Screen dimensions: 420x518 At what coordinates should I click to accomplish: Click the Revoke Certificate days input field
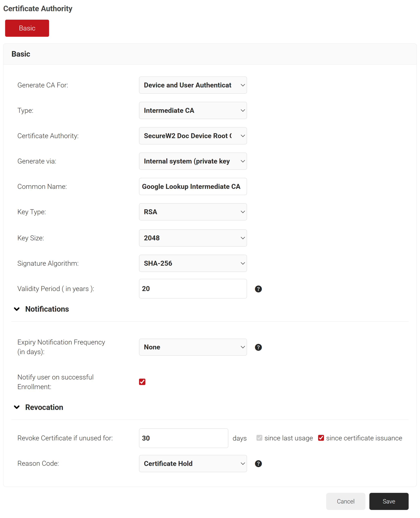pos(183,438)
